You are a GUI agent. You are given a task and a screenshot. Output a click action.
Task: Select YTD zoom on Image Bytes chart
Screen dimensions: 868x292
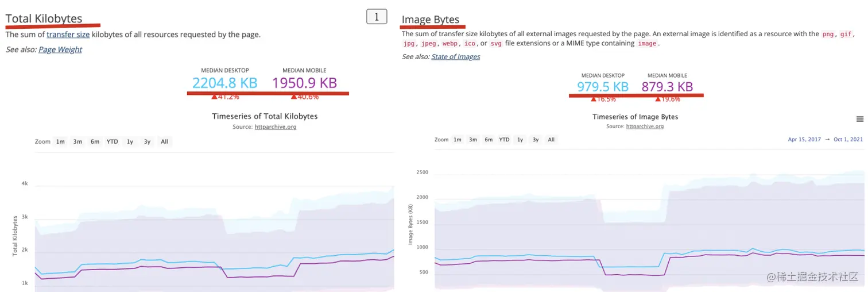click(504, 140)
